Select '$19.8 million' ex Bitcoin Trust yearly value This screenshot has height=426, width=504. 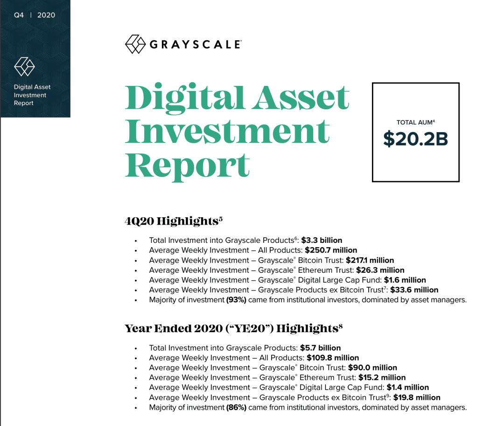tap(417, 398)
